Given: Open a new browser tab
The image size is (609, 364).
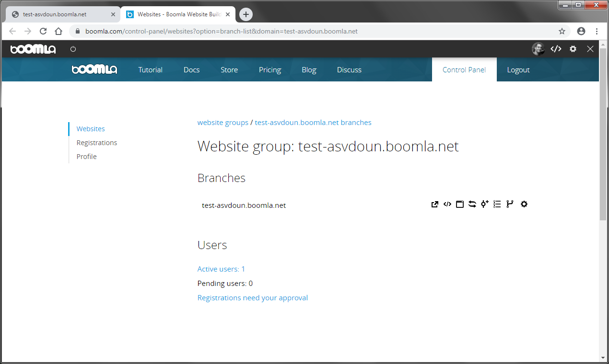Looking at the screenshot, I should 246,14.
